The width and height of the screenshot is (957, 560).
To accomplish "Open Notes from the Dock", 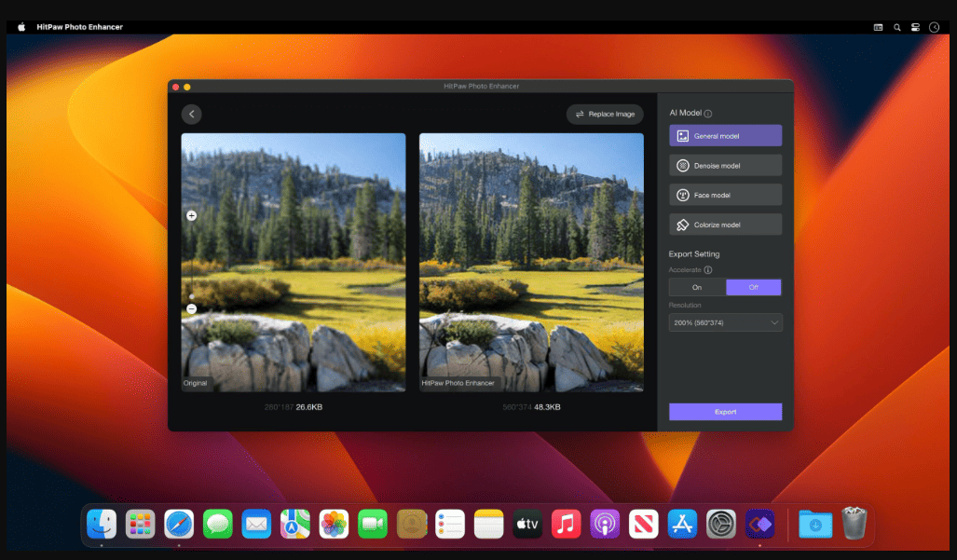I will [489, 524].
